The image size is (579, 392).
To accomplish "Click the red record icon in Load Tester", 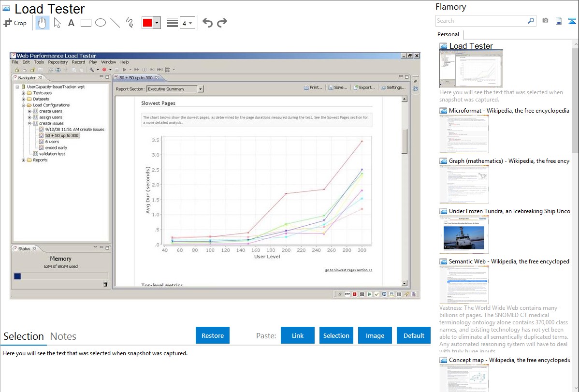I will pyautogui.click(x=104, y=70).
